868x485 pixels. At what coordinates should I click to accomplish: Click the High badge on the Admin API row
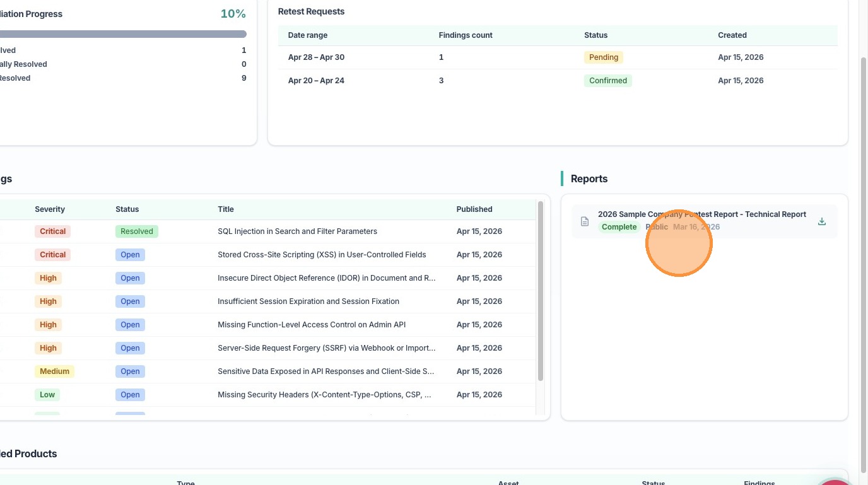[x=48, y=325]
